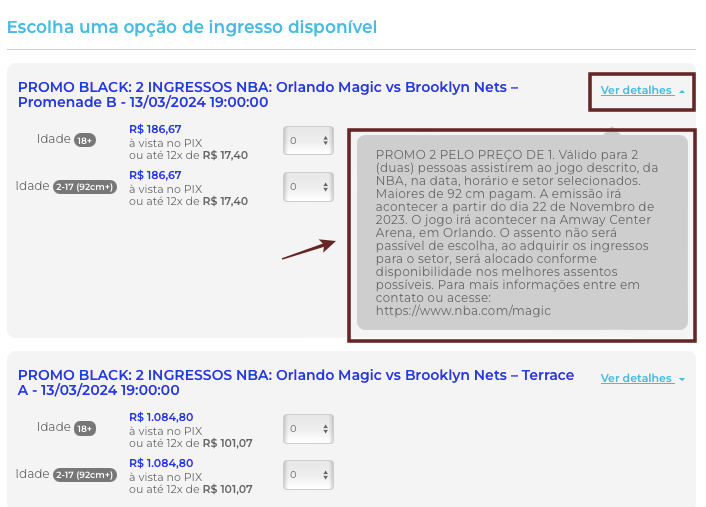The height and width of the screenshot is (507, 706).
Task: Click the 12x de R$ 17,40 text for 18+ Promenade
Action: (x=207, y=155)
